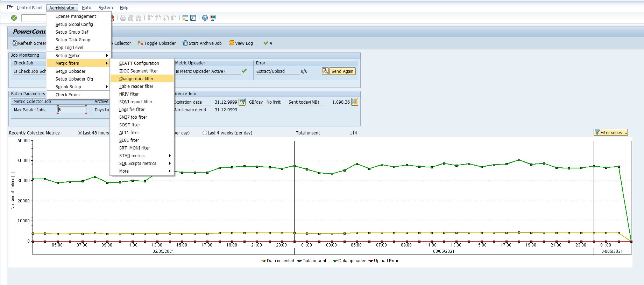Select the Last 48 hours radio button
644x285 pixels.
pos(80,133)
